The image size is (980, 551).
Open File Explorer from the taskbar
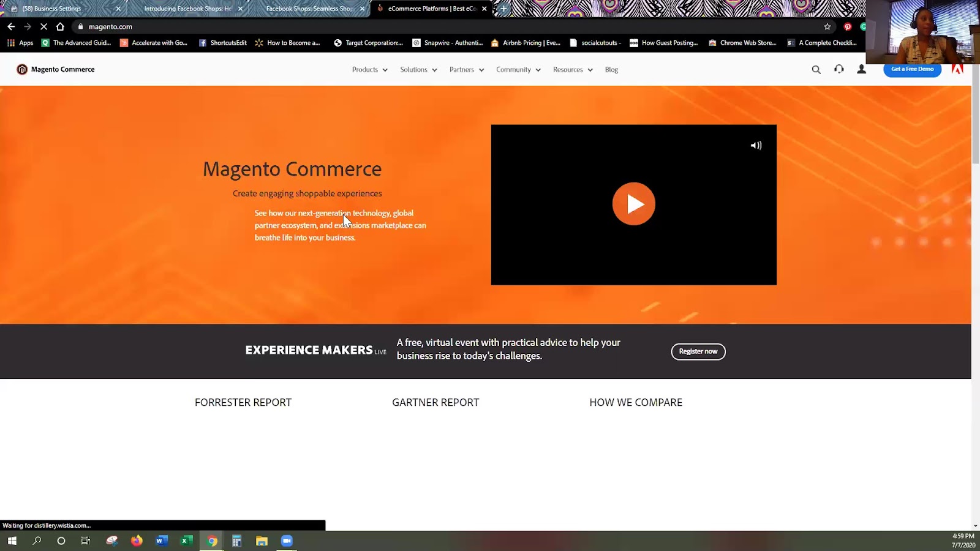click(x=262, y=541)
